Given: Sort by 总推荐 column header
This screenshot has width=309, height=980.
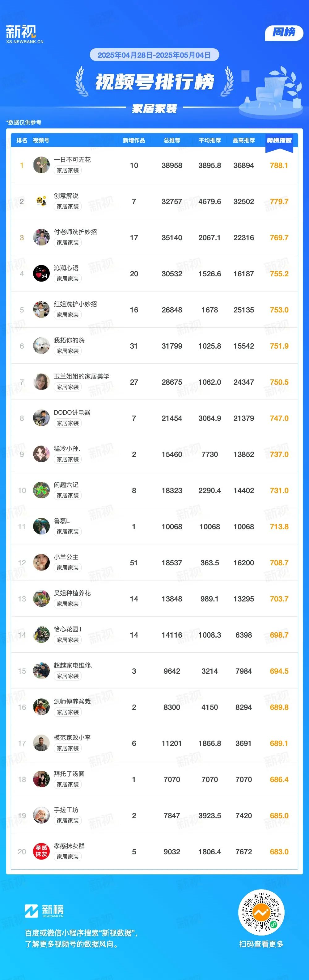Looking at the screenshot, I should coord(171,140).
